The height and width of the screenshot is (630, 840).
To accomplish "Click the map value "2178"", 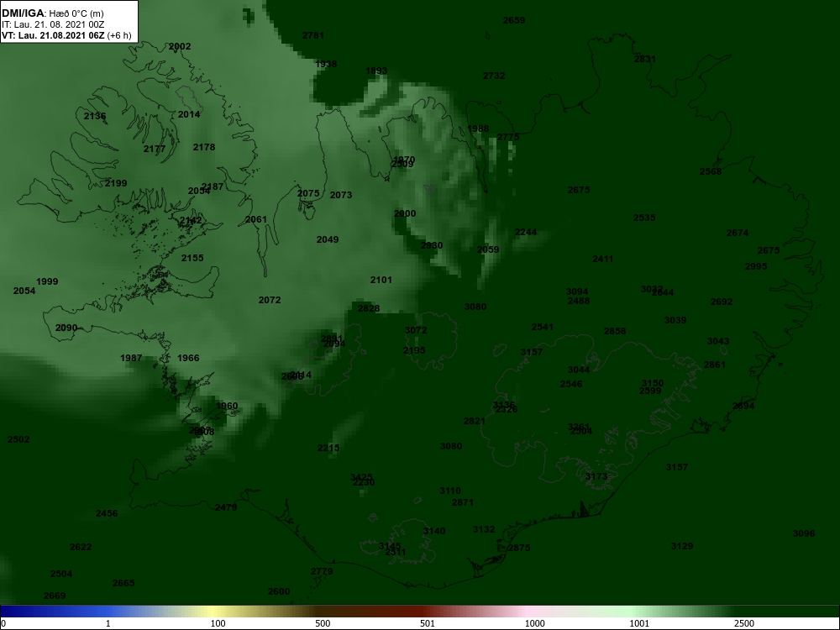I will 203,147.
